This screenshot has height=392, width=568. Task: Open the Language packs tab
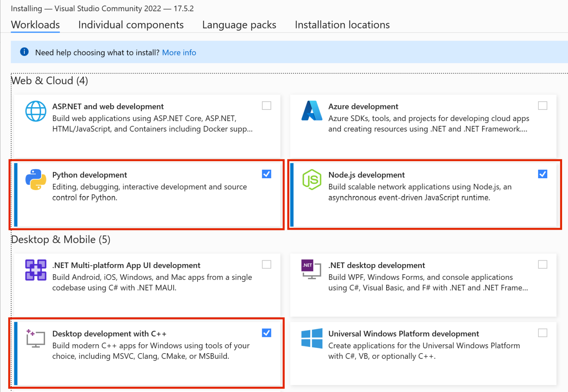239,25
